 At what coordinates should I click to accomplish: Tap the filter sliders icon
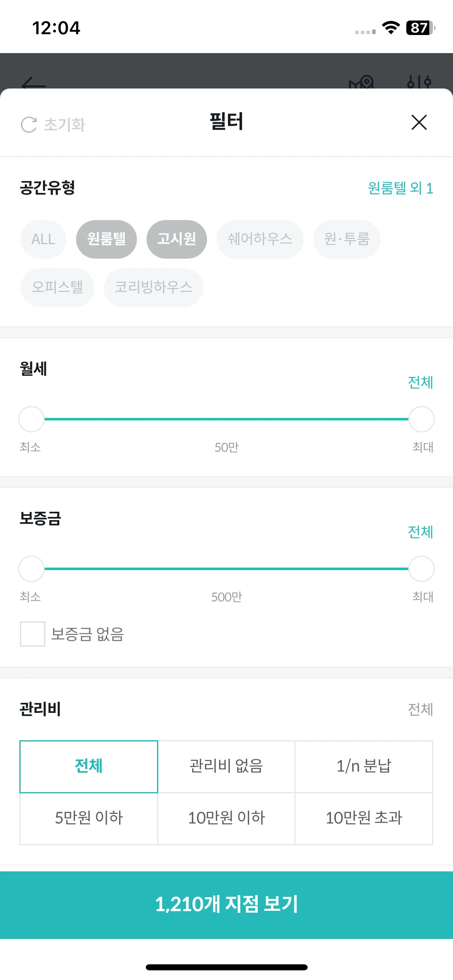(419, 82)
